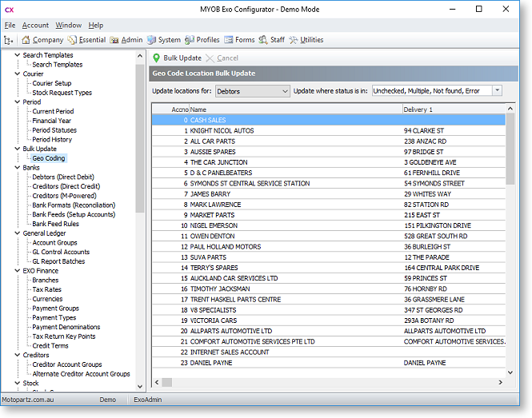Open the Window menu

68,26
